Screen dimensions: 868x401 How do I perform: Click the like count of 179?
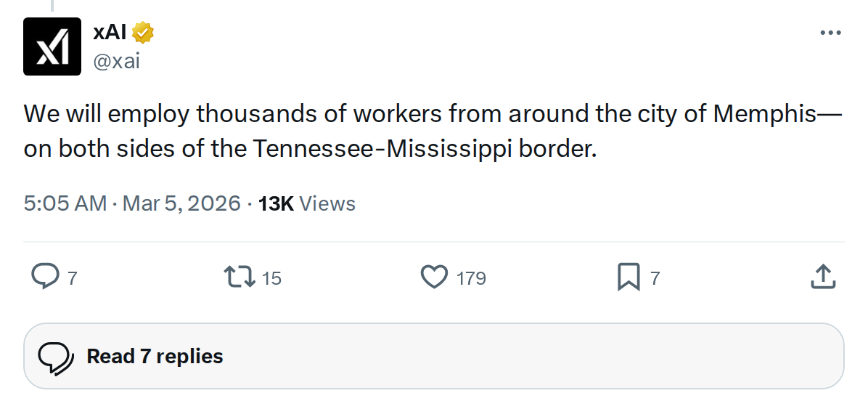coord(471,278)
